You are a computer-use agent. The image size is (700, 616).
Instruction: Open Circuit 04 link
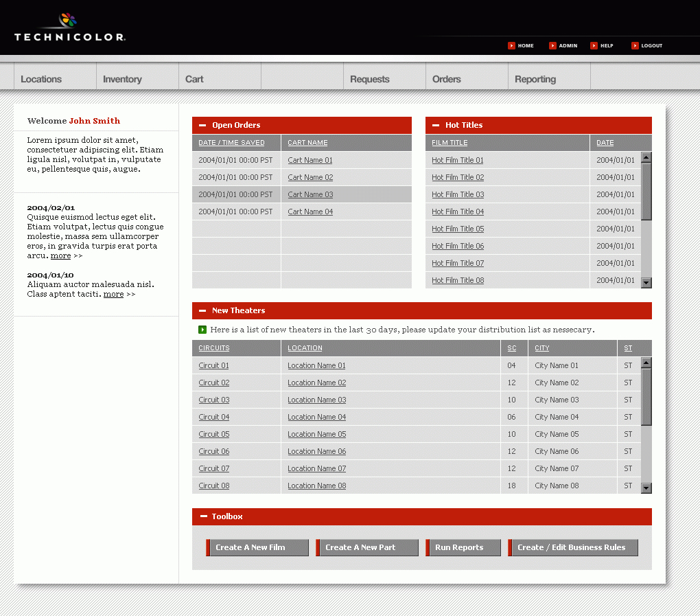pos(214,417)
